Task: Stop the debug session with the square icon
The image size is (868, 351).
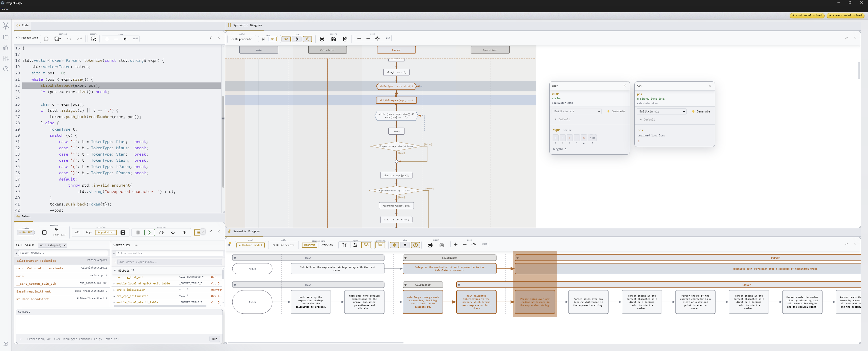Action: pyautogui.click(x=44, y=232)
